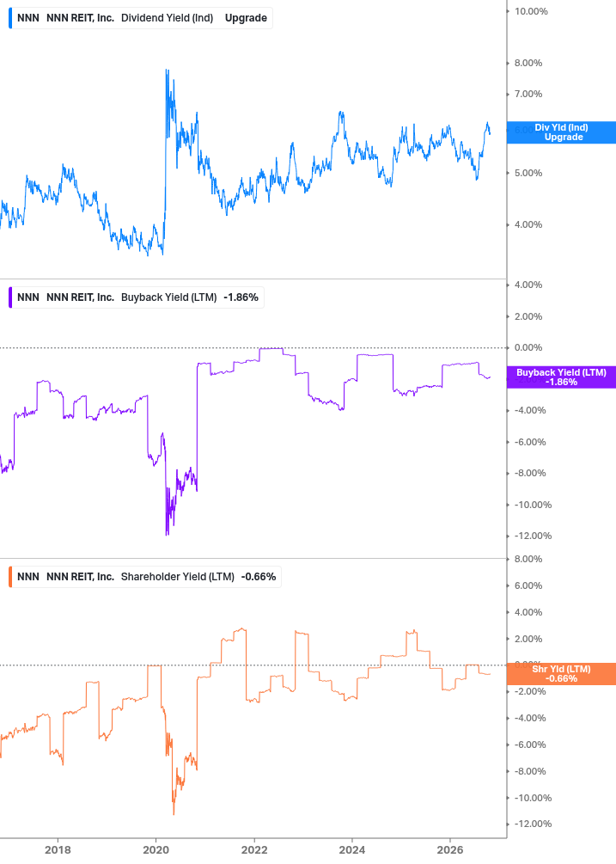Click NNN REIT, Inc. name in Shareholder legend
Viewport: 616px width, 864px height.
coord(81,576)
